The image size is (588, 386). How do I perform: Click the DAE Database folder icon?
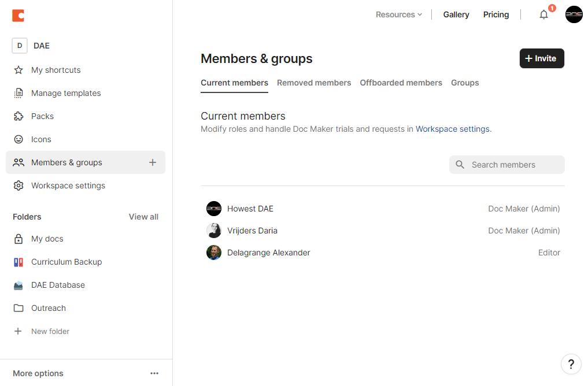(19, 285)
